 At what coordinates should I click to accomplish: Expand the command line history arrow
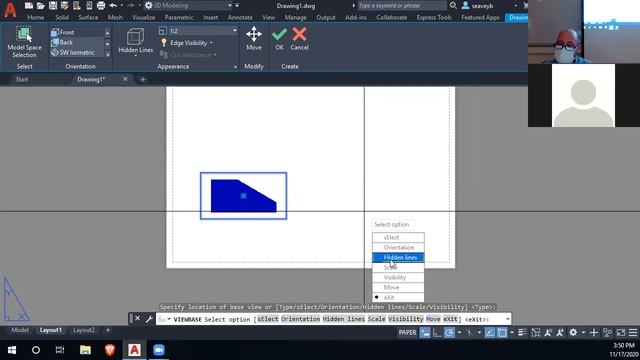tap(507, 319)
